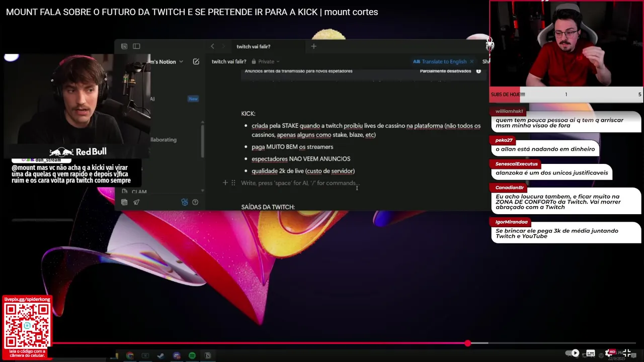Toggle the Notion sidebar panel icon
This screenshot has width=644, height=362.
pos(136,46)
